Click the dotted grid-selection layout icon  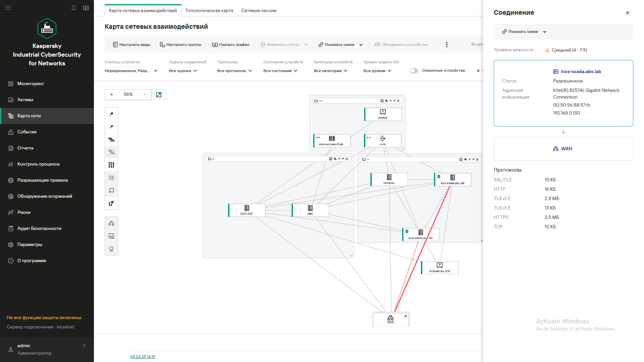(111, 178)
